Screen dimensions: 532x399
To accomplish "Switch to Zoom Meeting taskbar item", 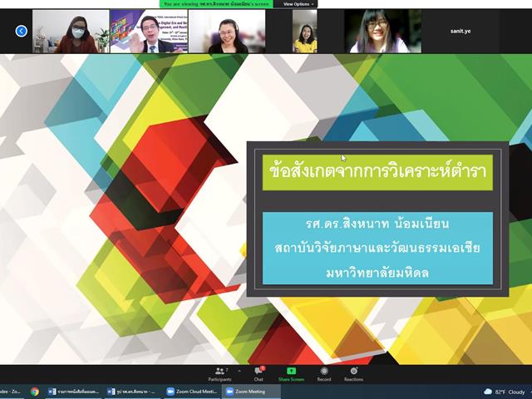I will coord(251,392).
